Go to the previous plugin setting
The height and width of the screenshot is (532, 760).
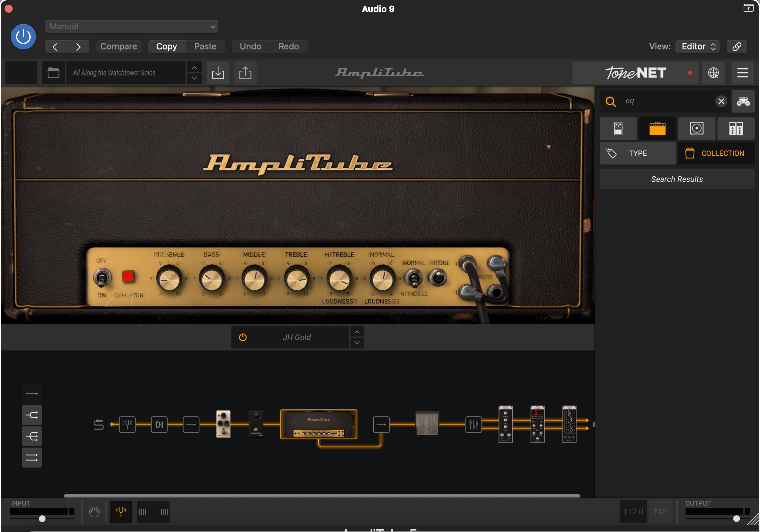point(56,47)
